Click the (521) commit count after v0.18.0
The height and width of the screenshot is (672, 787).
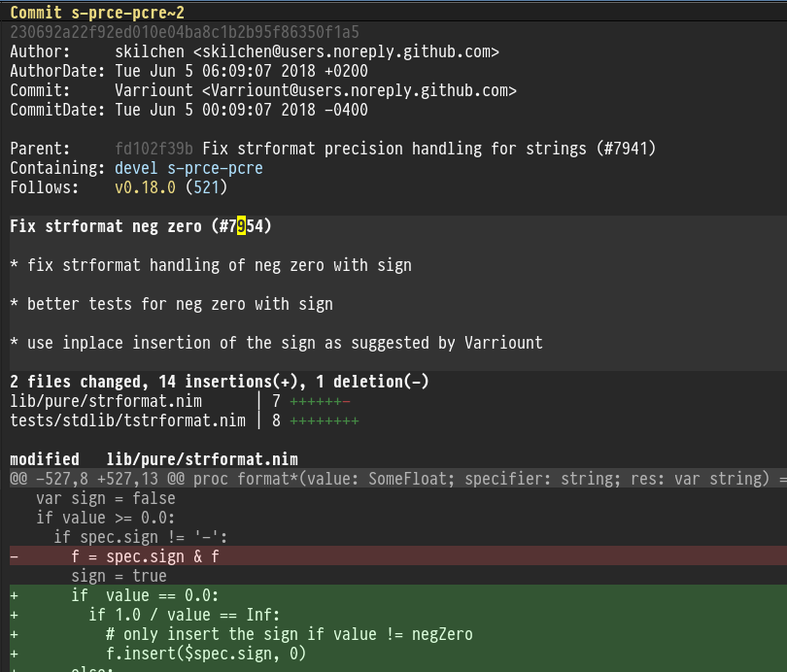[x=206, y=187]
